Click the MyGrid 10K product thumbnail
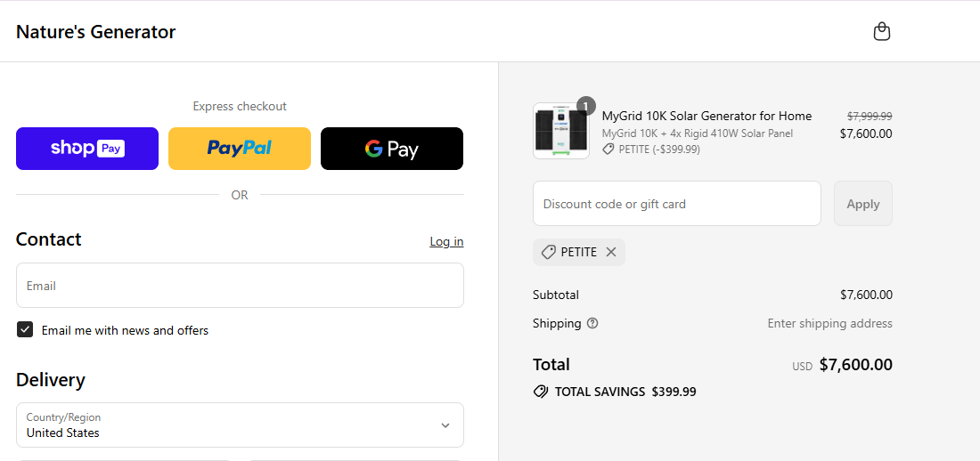This screenshot has height=461, width=980. tap(561, 131)
